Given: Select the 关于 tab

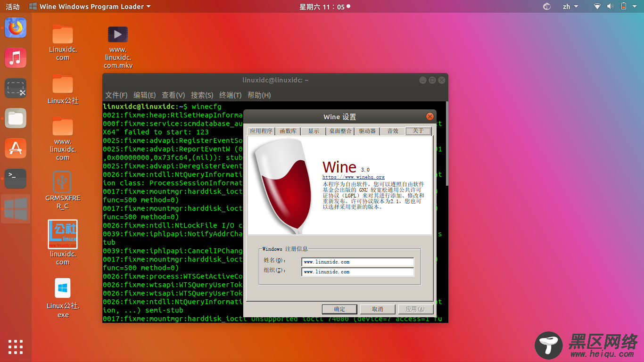Looking at the screenshot, I should point(418,131).
